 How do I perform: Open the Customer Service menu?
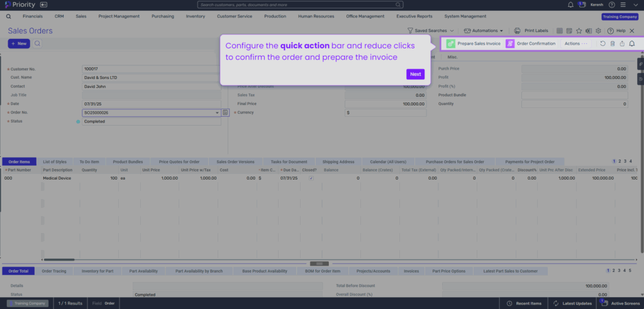[x=235, y=16]
